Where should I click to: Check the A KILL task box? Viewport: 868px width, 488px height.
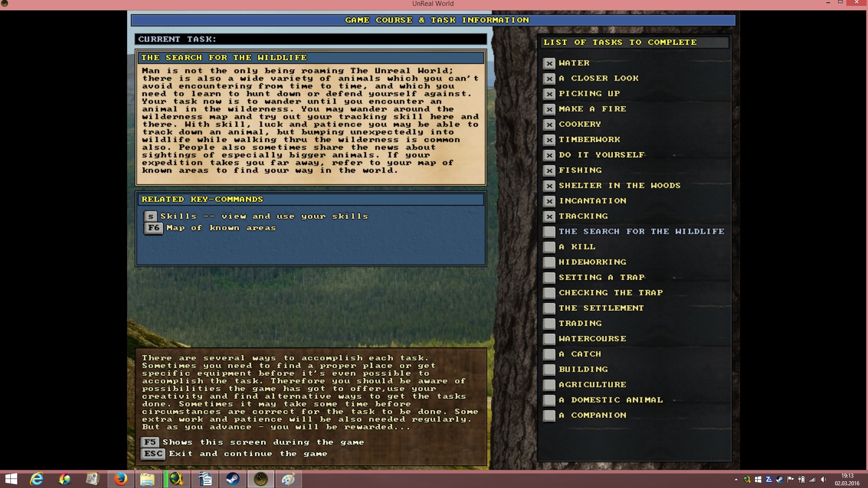click(x=549, y=247)
